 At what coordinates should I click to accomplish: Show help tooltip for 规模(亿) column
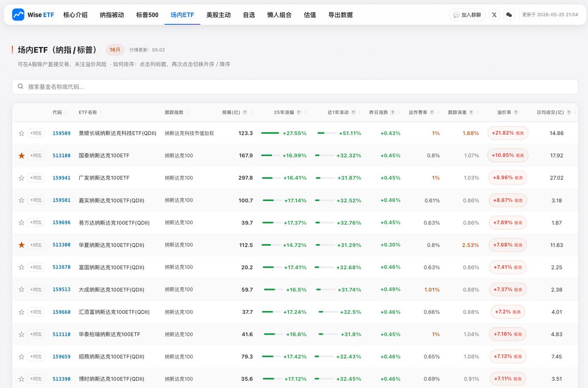tap(245, 112)
